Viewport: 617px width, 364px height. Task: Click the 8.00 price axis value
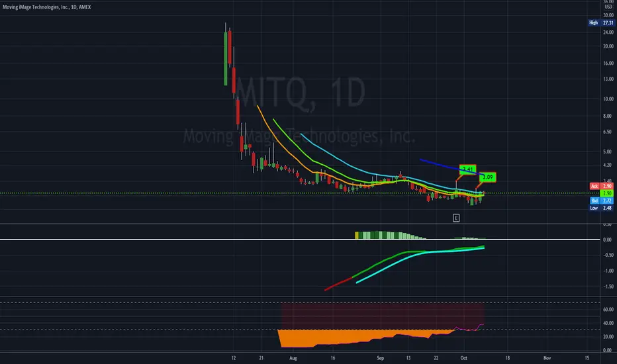pos(608,116)
